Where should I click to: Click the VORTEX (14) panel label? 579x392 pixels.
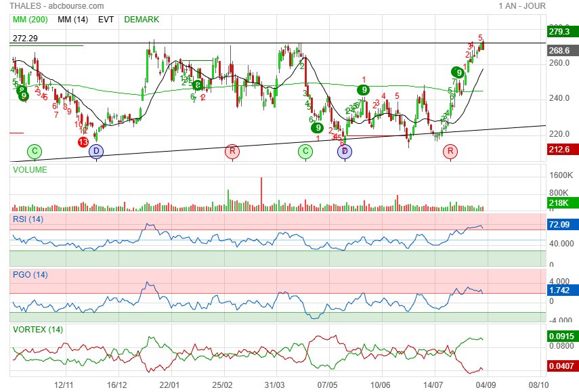point(38,330)
